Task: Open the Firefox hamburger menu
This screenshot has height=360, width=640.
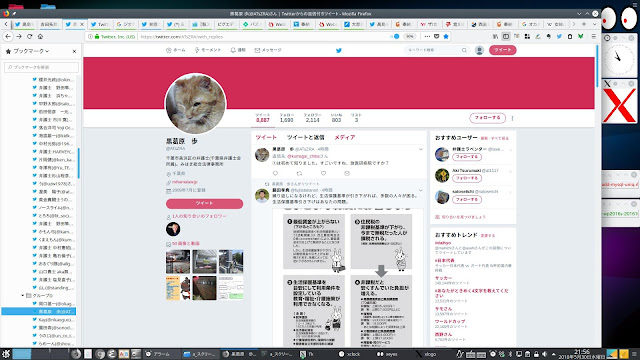Action: pyautogui.click(x=593, y=36)
